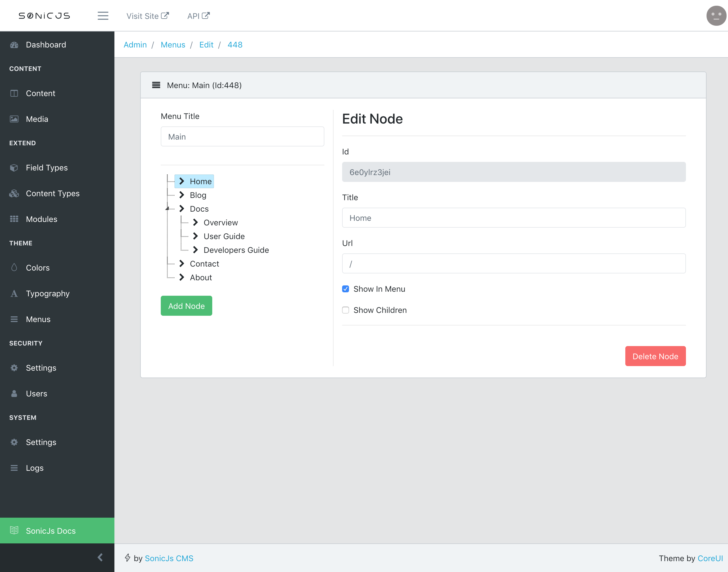
Task: Click the Menus icon in sidebar
Action: tap(15, 319)
